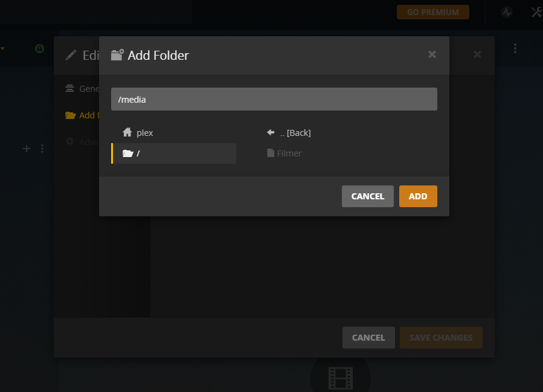
Task: Click the ADD button in Add Folder dialog
Action: click(418, 196)
